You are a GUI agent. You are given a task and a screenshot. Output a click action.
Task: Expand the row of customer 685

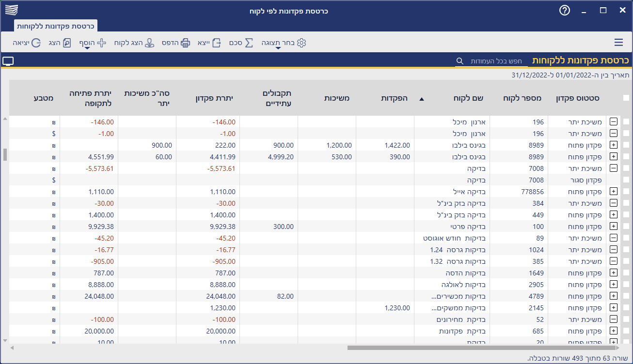[613, 331]
